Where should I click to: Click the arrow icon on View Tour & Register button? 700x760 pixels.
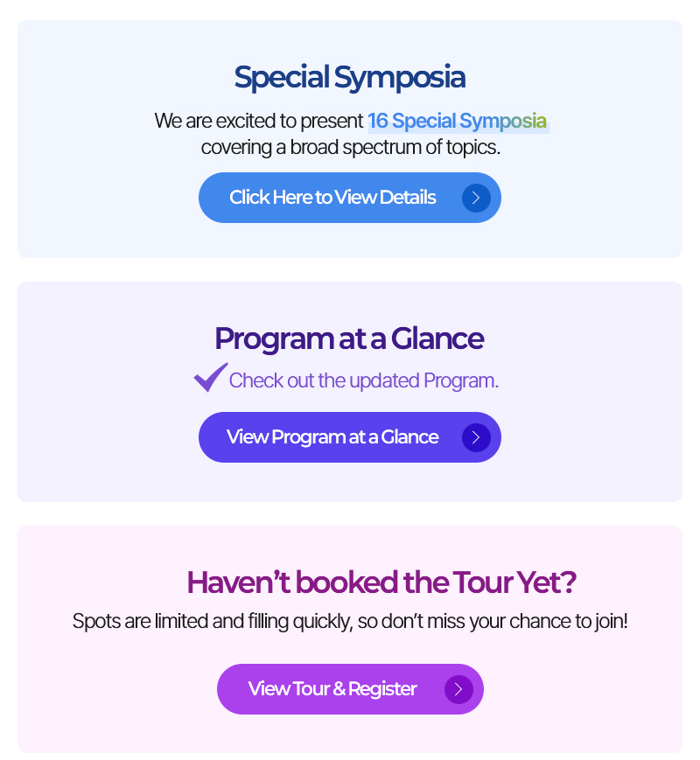tap(458, 689)
